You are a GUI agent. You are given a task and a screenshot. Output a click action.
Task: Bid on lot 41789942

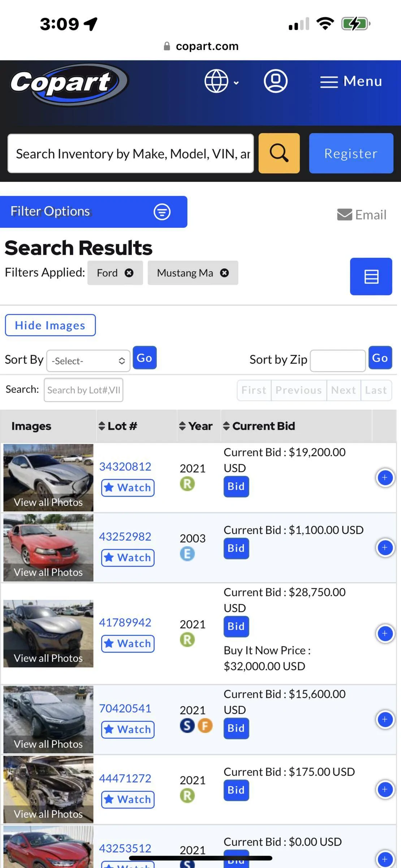click(236, 626)
